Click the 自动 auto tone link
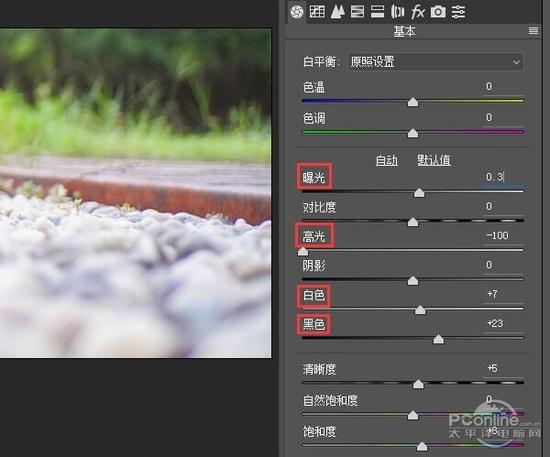The height and width of the screenshot is (457, 550). [x=387, y=161]
